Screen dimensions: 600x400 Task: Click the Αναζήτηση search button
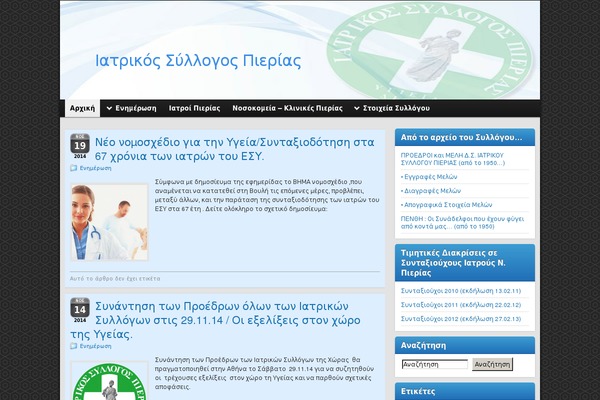coord(492,364)
